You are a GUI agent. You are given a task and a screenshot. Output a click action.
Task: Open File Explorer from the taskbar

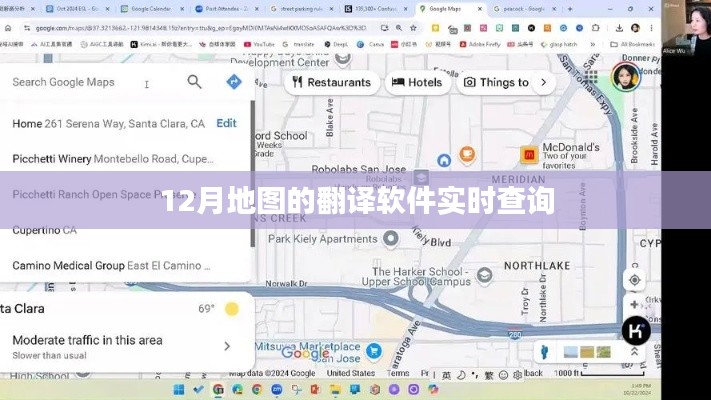335,390
